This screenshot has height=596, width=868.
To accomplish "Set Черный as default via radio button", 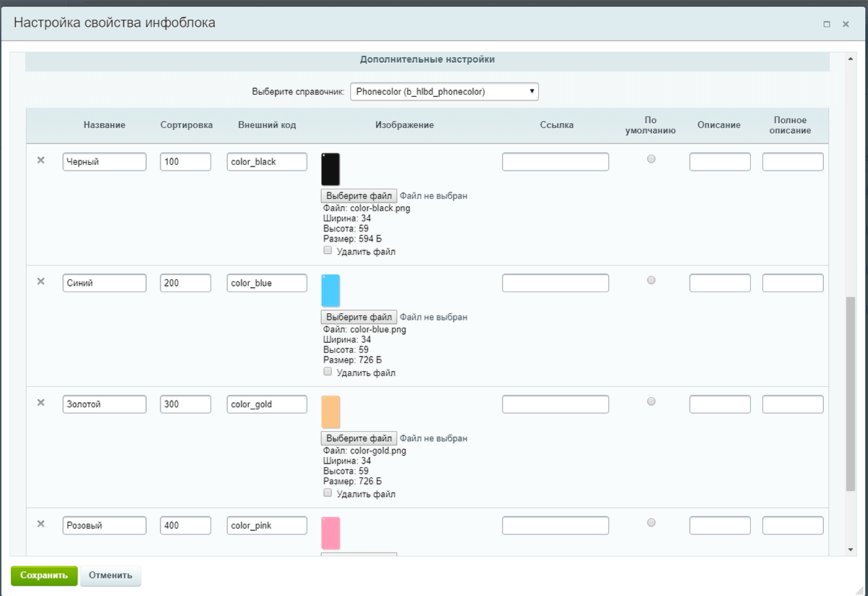I will click(x=651, y=159).
